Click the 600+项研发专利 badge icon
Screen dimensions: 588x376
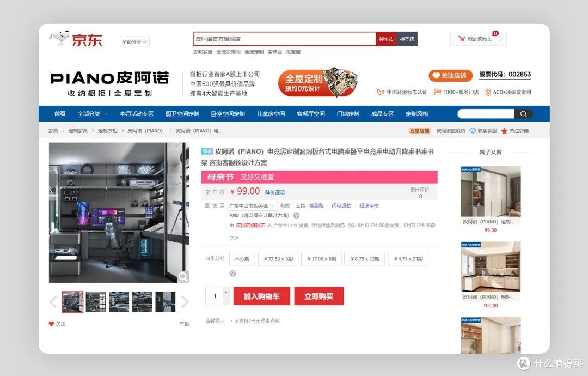[488, 92]
